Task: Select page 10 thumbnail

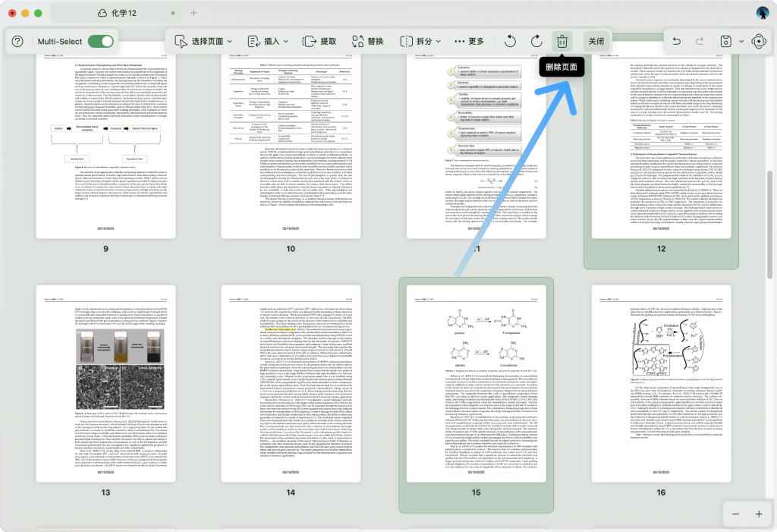Action: [x=291, y=146]
